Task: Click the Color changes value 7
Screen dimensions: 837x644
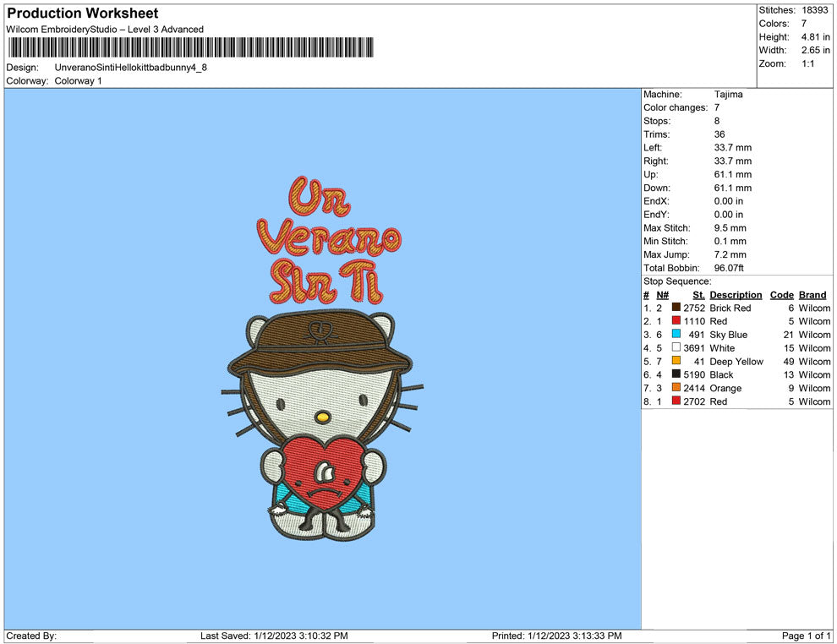Action: tap(717, 108)
